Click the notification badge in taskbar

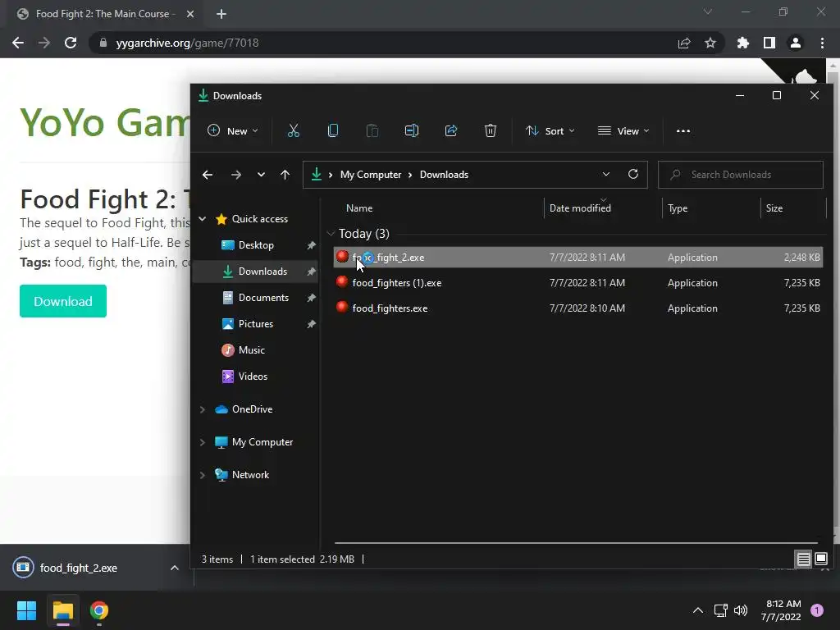tap(817, 610)
